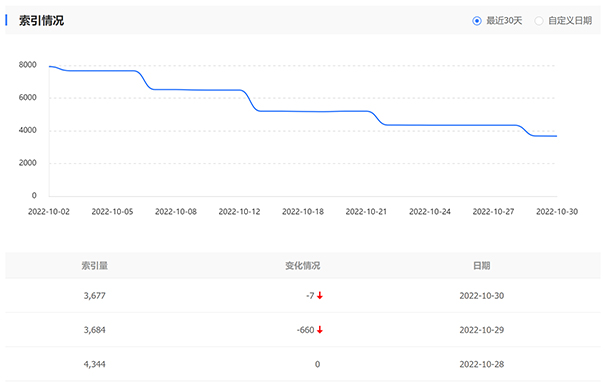Click the x-axis label 2022-10-08
Image resolution: width=605 pixels, height=385 pixels.
click(x=176, y=211)
